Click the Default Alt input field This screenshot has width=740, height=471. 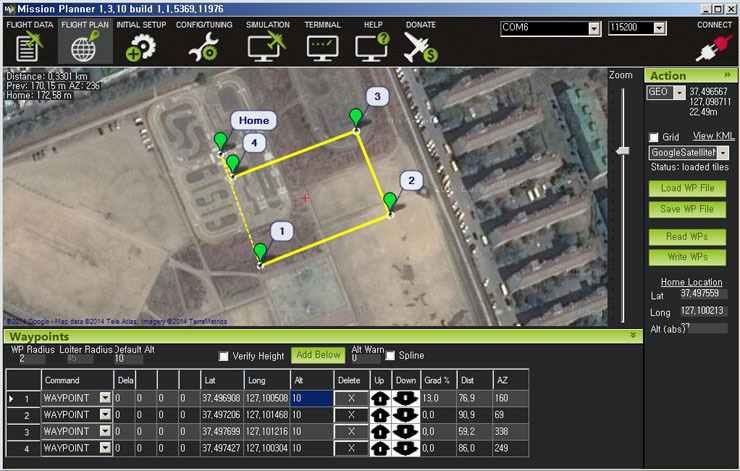coord(128,359)
